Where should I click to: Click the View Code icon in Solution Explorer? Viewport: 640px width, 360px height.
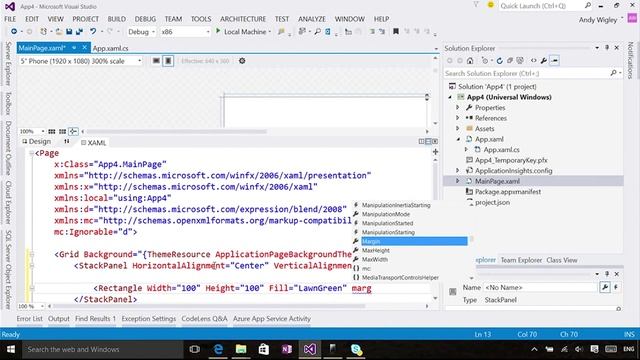pos(533,61)
